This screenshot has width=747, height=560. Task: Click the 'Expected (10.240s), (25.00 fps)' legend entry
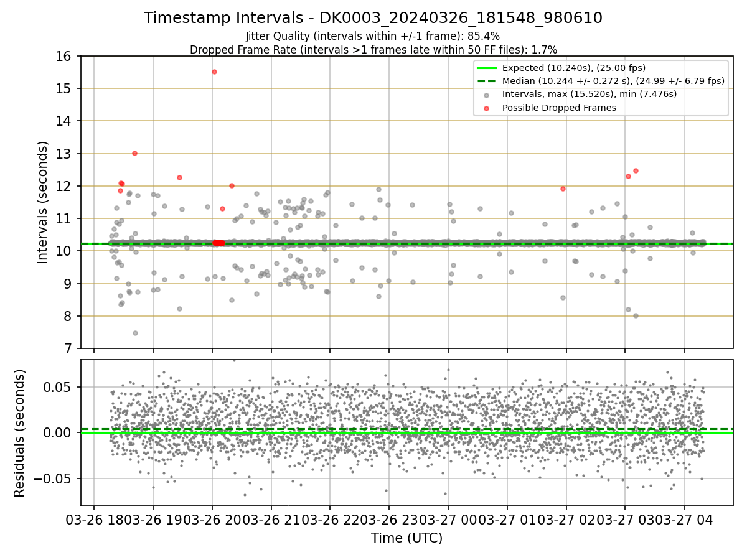[574, 68]
